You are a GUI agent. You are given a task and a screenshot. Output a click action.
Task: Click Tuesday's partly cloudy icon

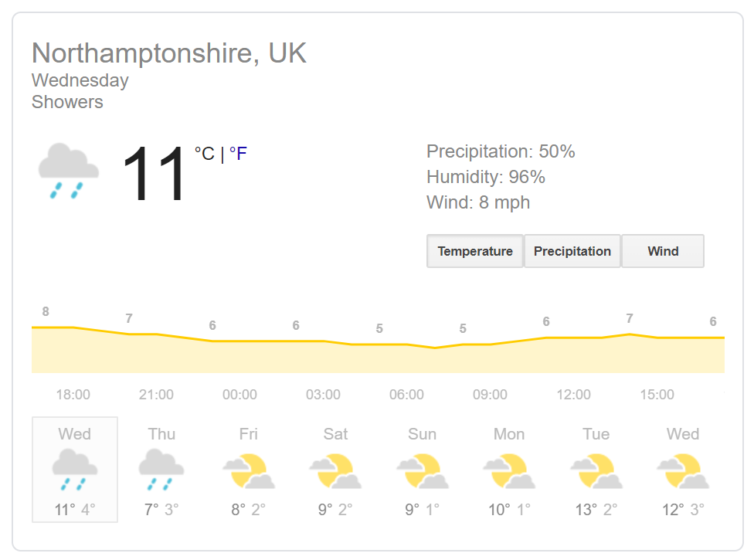(x=596, y=470)
